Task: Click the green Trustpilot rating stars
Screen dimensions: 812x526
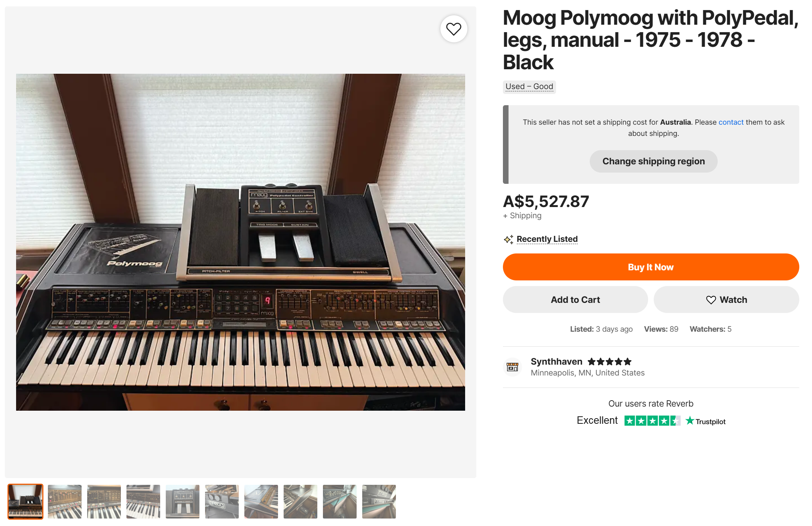Action: point(652,421)
